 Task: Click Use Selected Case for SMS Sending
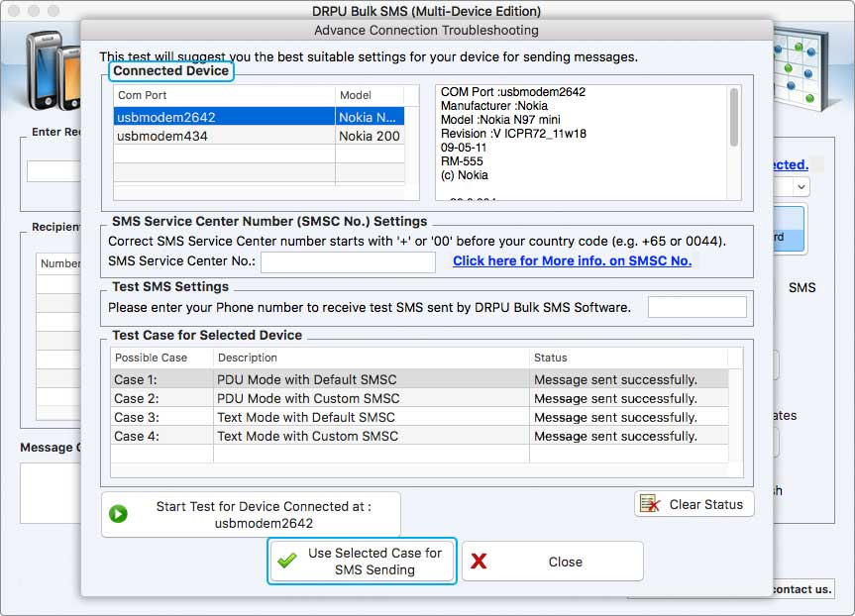362,561
